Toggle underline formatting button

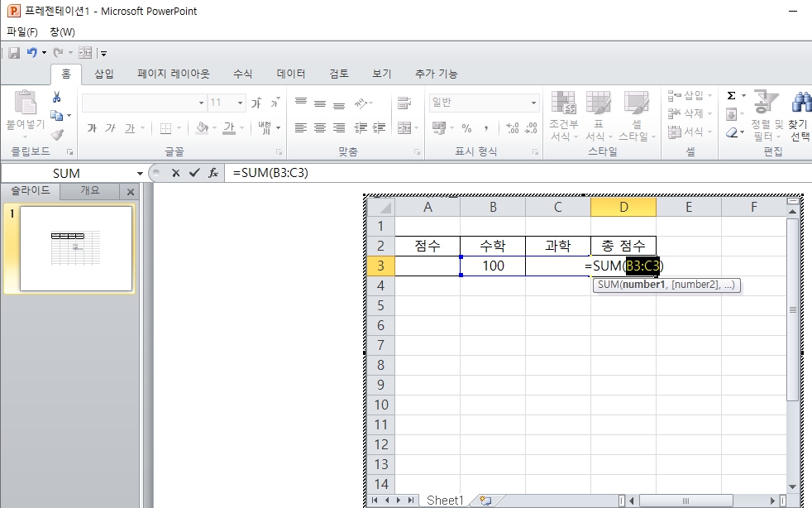pyautogui.click(x=130, y=128)
